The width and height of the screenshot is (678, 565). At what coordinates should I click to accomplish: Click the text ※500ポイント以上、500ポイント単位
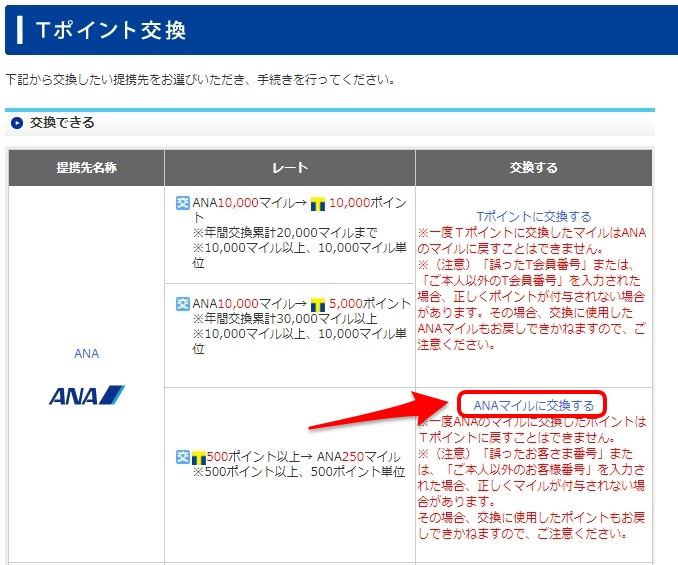click(x=298, y=472)
